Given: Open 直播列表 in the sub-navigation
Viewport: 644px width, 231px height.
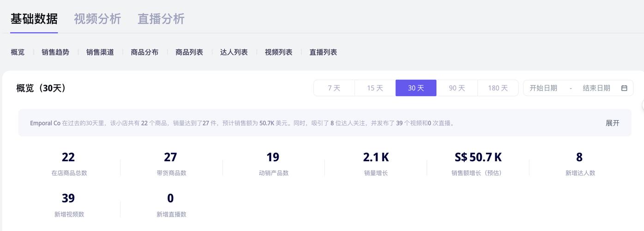Looking at the screenshot, I should click(x=323, y=52).
